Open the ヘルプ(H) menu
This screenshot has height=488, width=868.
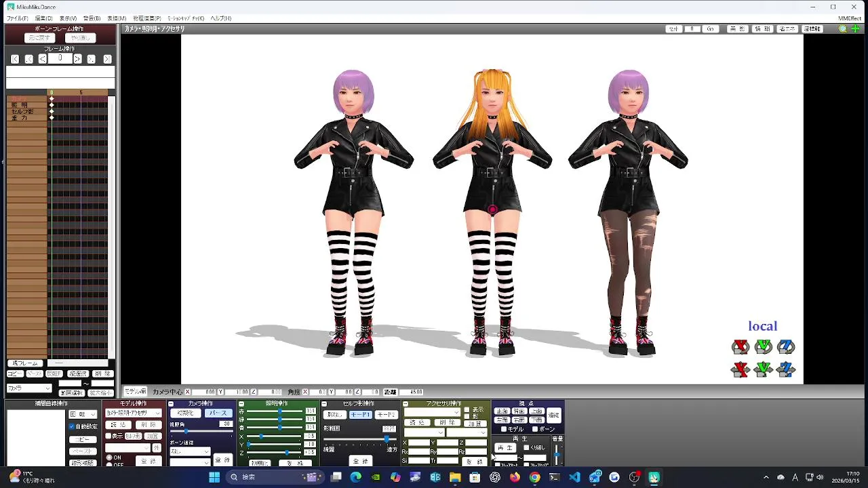pos(221,18)
